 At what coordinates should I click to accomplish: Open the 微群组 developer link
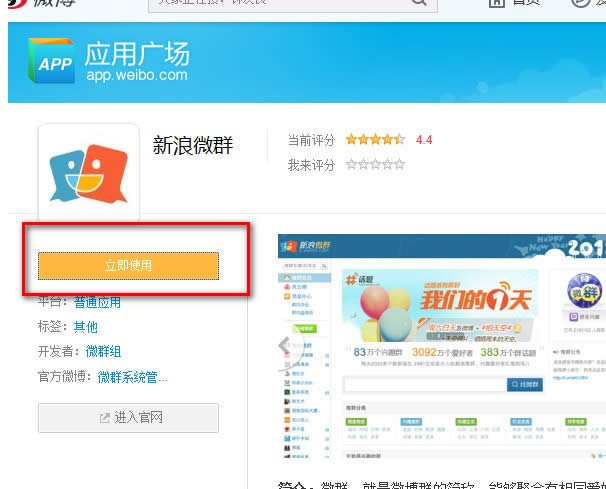point(103,352)
